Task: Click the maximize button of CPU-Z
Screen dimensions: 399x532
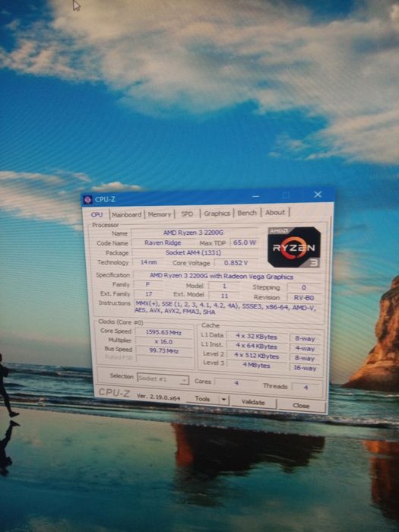Action: (x=286, y=195)
